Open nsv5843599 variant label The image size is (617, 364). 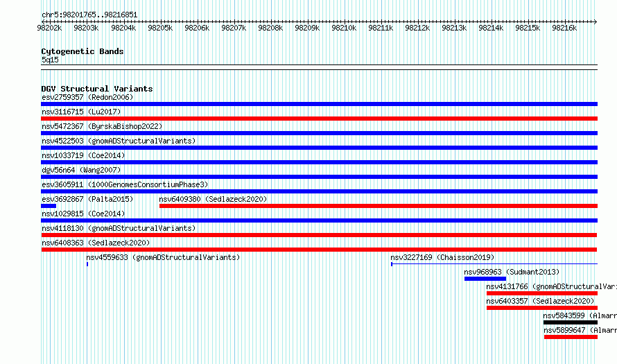(580, 315)
